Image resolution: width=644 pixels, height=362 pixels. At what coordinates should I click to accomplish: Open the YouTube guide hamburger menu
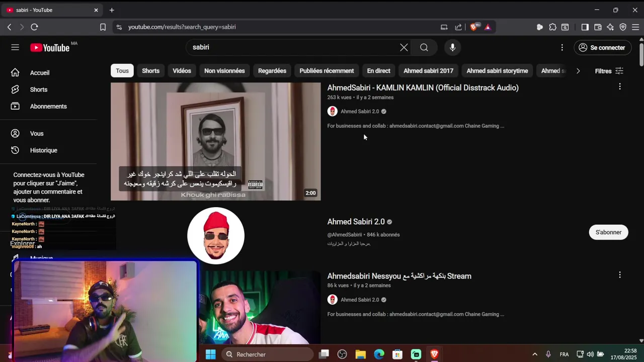pos(15,47)
